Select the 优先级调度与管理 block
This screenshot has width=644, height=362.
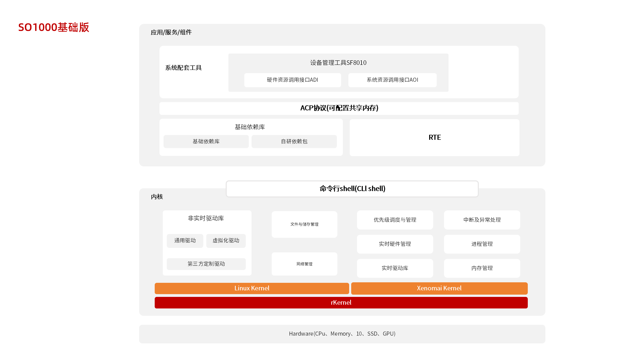[x=395, y=220]
